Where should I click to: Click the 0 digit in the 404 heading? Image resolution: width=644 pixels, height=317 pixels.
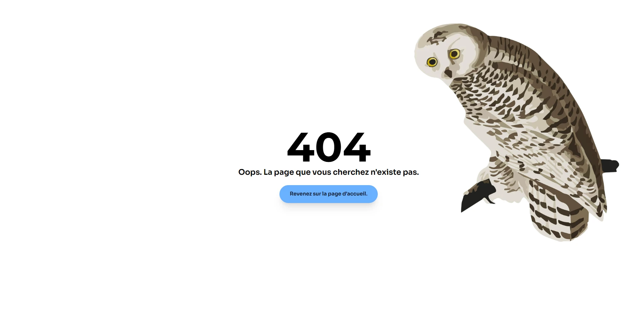click(329, 147)
